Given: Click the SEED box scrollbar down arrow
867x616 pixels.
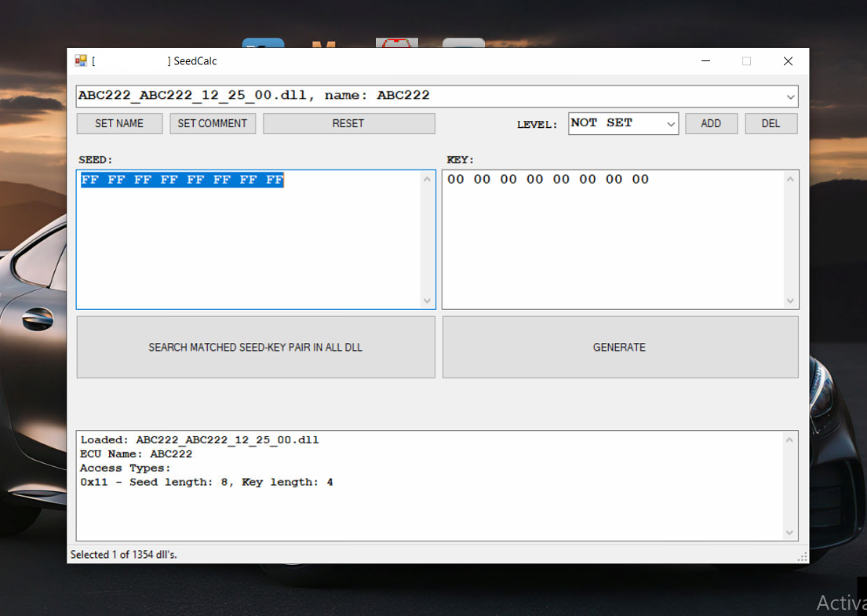Looking at the screenshot, I should [x=427, y=301].
